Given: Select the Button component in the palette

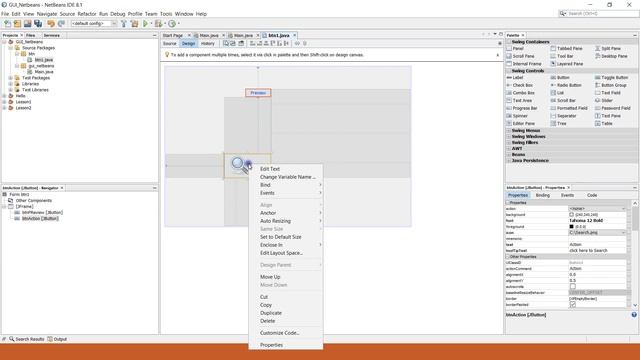Looking at the screenshot, I should pyautogui.click(x=560, y=78).
